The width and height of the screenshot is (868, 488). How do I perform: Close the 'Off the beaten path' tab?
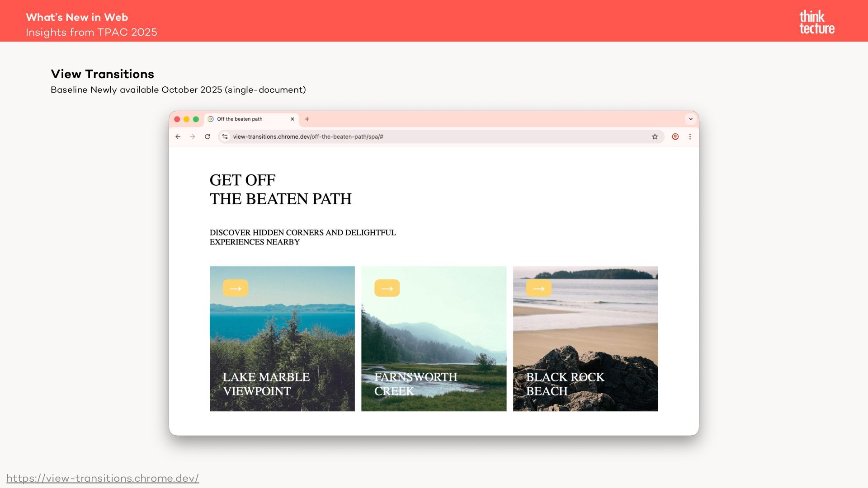click(x=292, y=119)
